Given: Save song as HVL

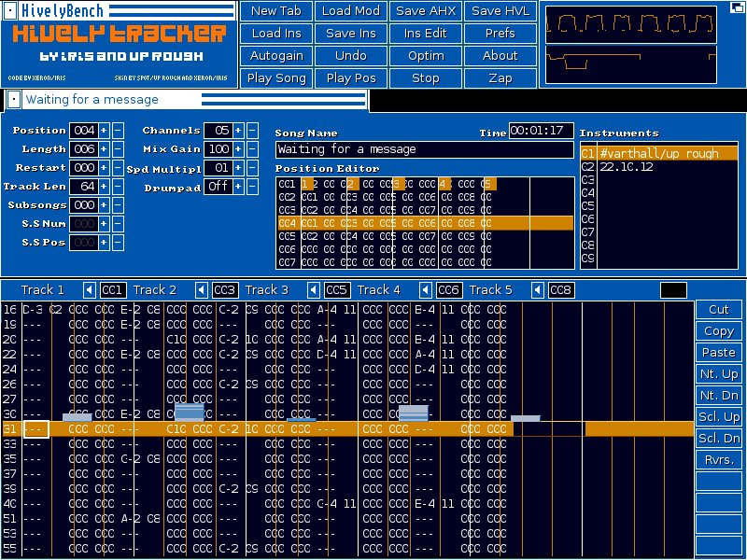Looking at the screenshot, I should [500, 11].
